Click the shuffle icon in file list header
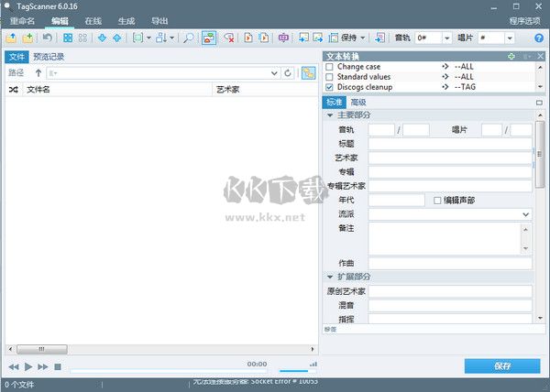Screen dimensions: 550x392 tap(13, 90)
